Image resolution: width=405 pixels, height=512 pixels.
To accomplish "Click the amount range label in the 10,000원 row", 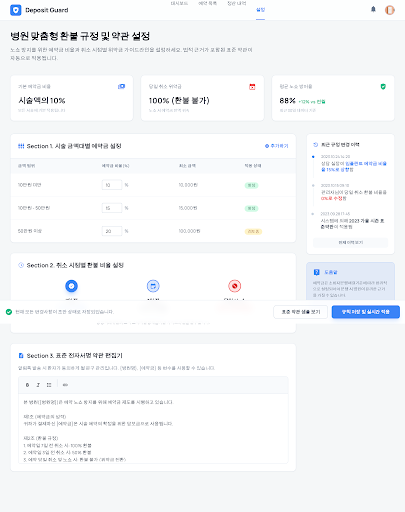I will [x=29, y=185].
